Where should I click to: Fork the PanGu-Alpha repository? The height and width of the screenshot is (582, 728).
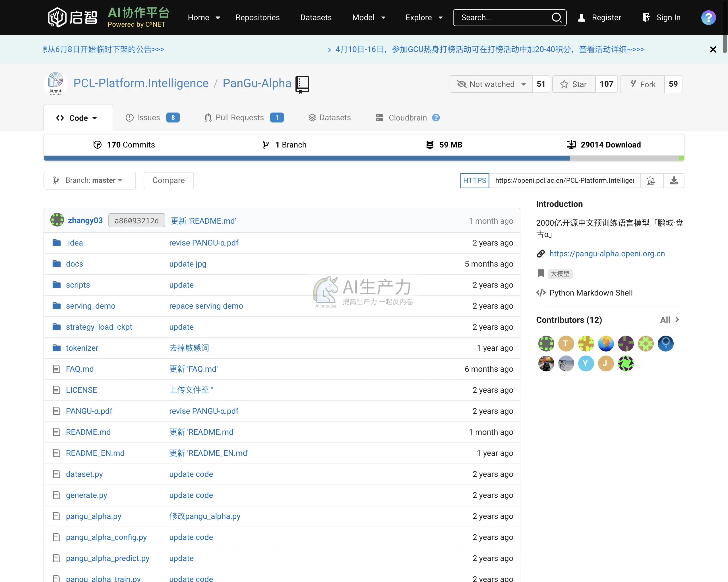pos(643,84)
